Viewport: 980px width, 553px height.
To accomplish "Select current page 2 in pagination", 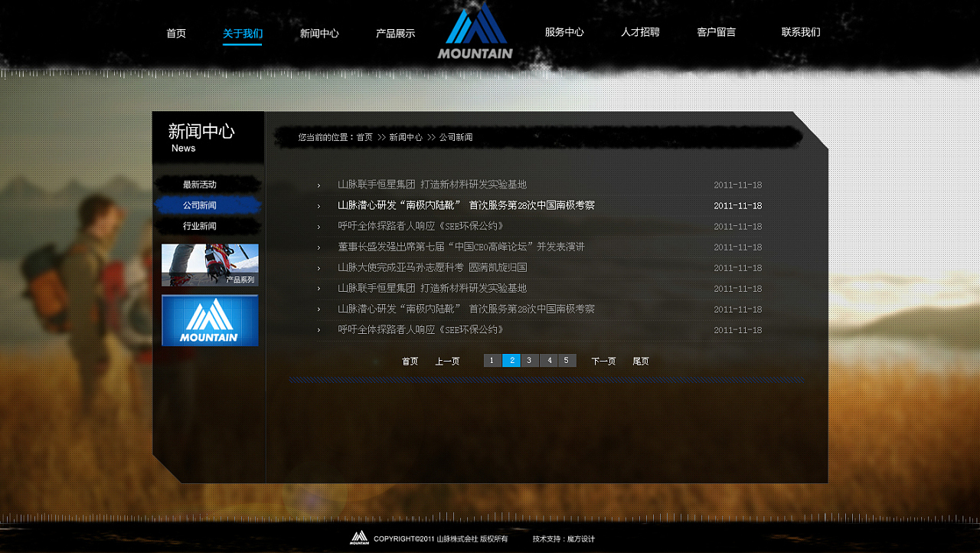I will (x=511, y=361).
